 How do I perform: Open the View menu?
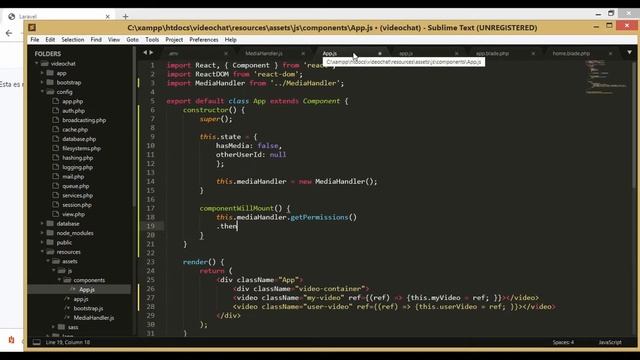click(x=114, y=40)
